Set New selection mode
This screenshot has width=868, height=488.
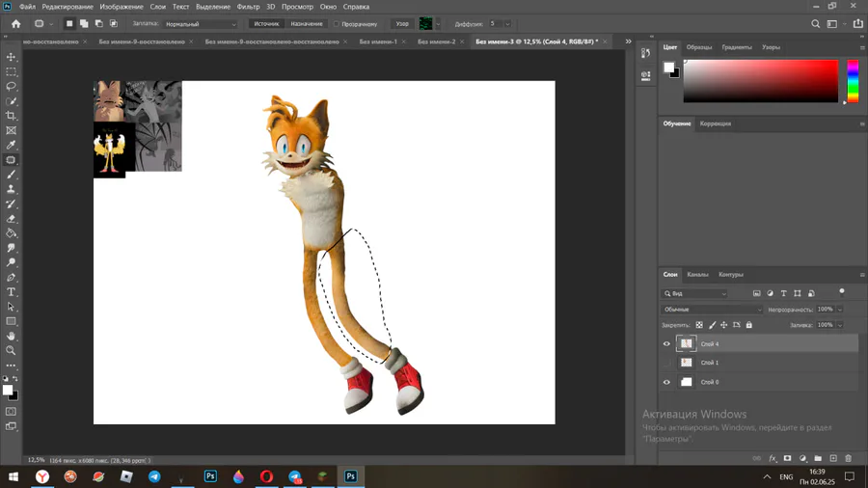tap(69, 24)
